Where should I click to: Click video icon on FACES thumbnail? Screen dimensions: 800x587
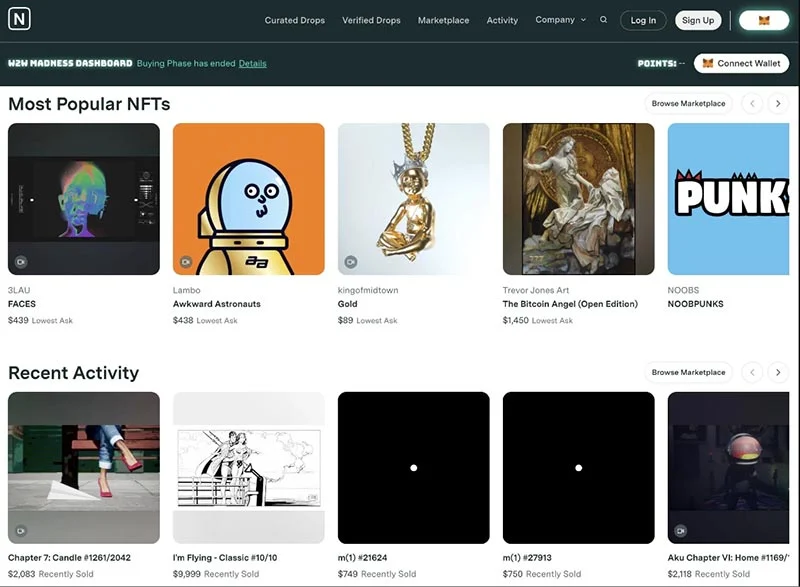point(21,262)
